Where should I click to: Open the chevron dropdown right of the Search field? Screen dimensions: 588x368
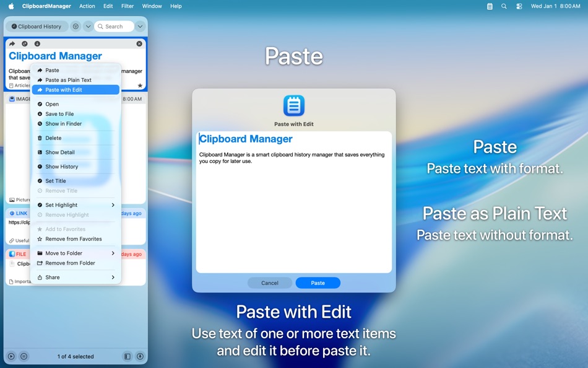pos(139,26)
